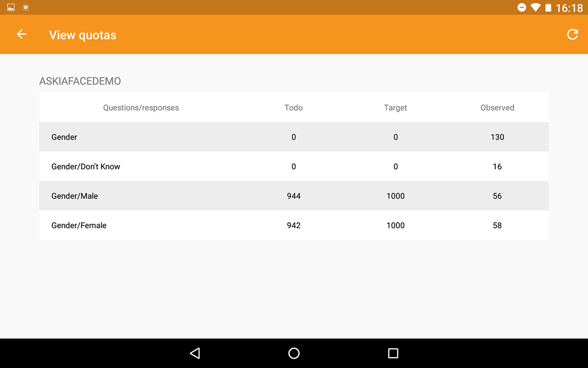This screenshot has width=588, height=368.
Task: Tap the image notification icon in status bar
Action: click(x=11, y=7)
